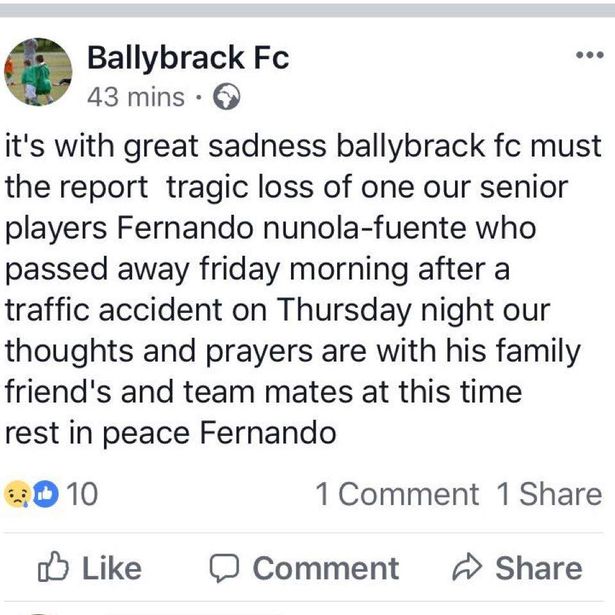The image size is (615, 615).
Task: Open the Ballybrack Fc profile picture
Action: tap(38, 72)
